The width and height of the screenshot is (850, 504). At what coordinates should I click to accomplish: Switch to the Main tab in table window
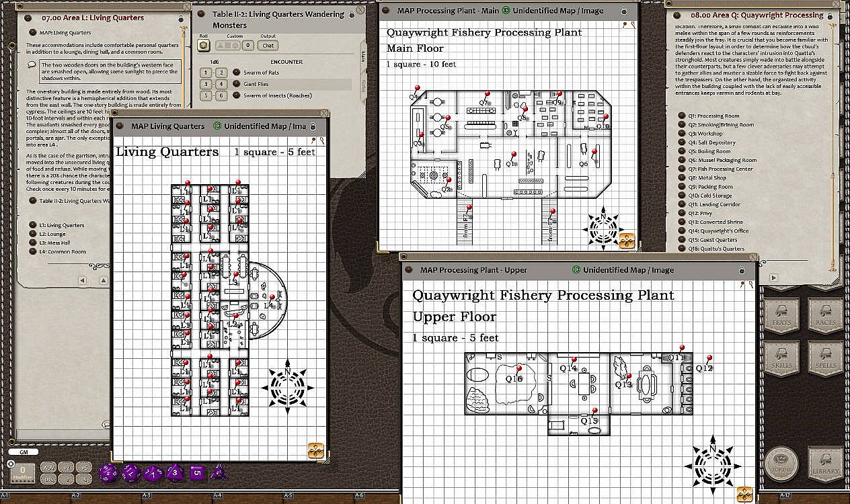[363, 55]
